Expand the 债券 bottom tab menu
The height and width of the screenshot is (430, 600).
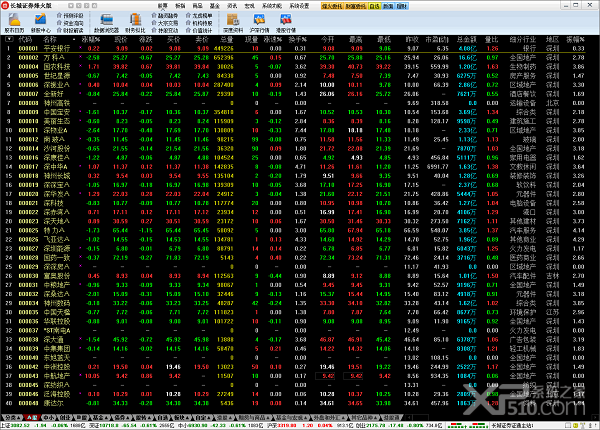pyautogui.click(x=122, y=417)
